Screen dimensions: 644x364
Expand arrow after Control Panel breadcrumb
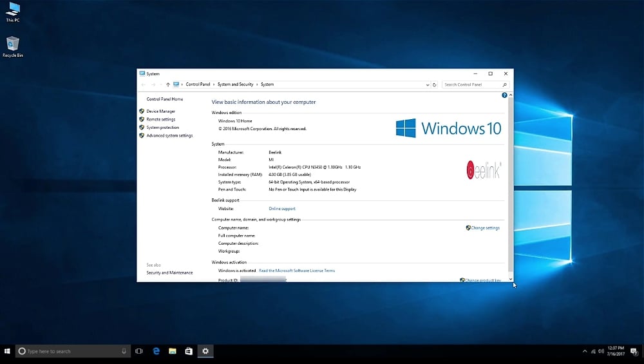click(214, 84)
